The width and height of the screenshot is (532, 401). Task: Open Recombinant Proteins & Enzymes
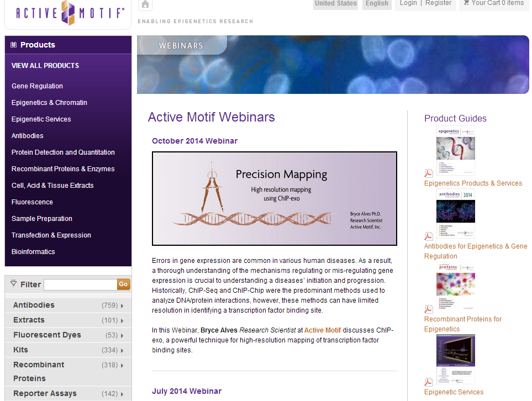(63, 168)
